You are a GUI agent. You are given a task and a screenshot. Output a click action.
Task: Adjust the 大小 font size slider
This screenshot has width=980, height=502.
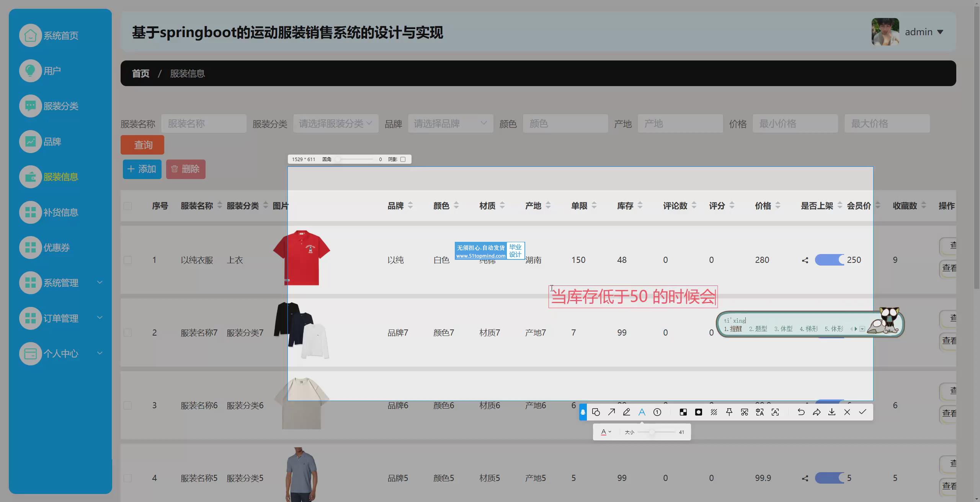pyautogui.click(x=652, y=432)
